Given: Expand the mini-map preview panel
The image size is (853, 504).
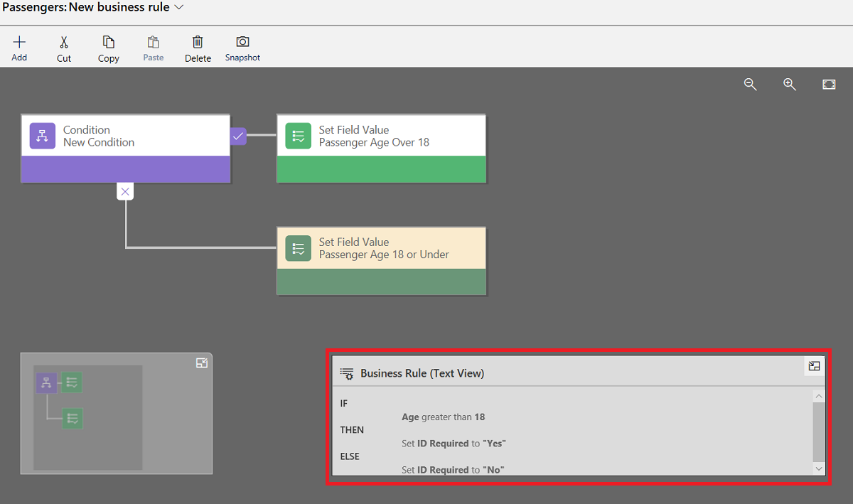Looking at the screenshot, I should (x=202, y=363).
